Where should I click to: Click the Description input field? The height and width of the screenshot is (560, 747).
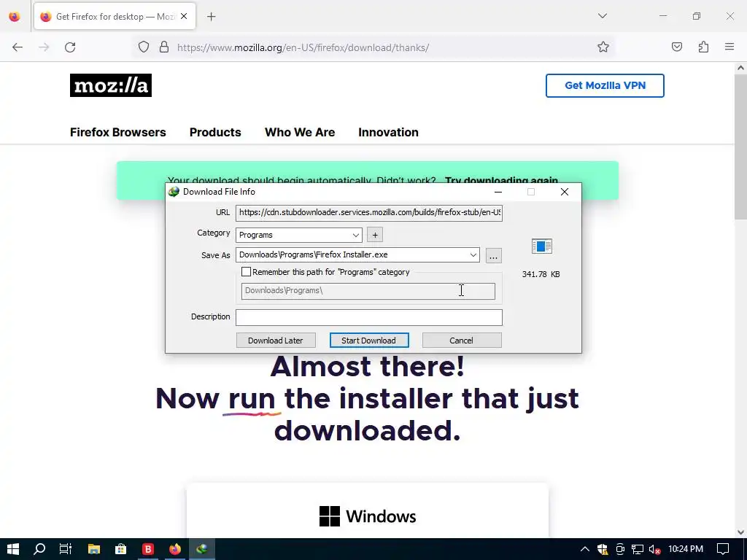point(368,318)
